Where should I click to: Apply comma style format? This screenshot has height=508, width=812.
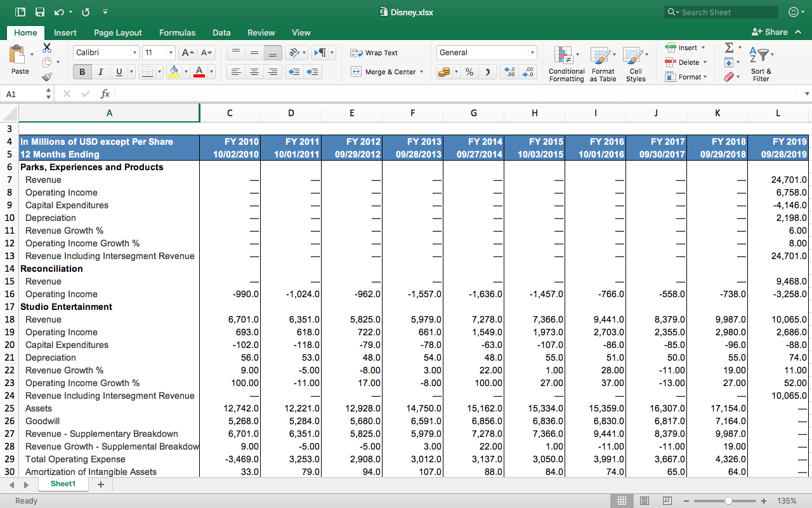[x=488, y=72]
